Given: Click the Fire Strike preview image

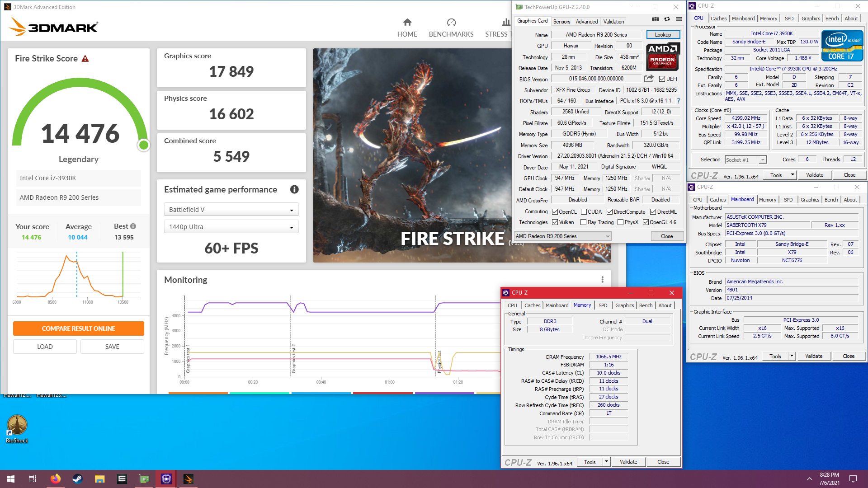Looking at the screenshot, I should (412, 155).
